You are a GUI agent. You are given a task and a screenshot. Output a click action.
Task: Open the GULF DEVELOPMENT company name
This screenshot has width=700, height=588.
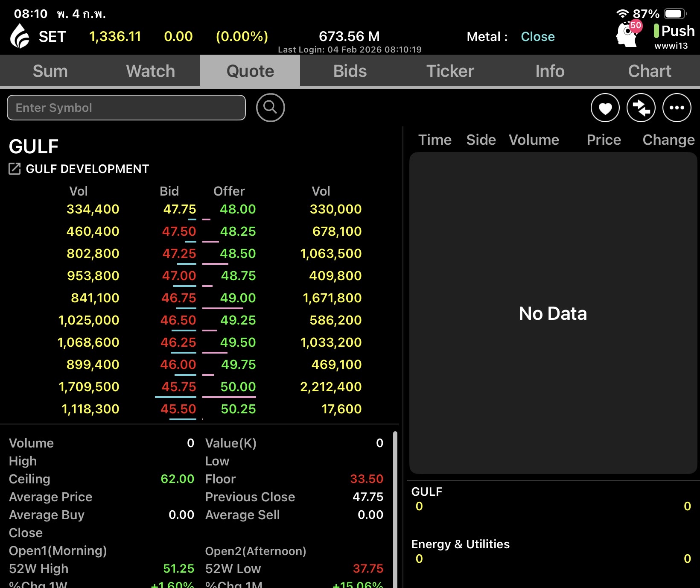(87, 169)
